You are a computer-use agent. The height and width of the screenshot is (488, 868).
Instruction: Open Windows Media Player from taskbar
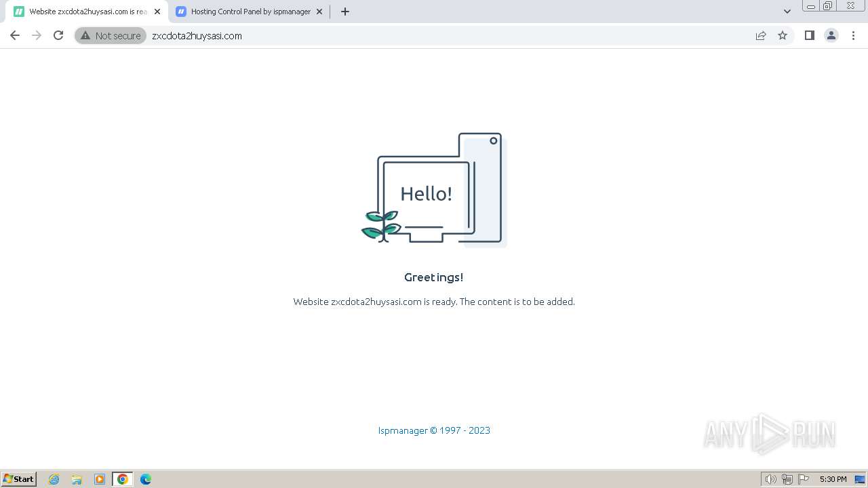point(100,479)
